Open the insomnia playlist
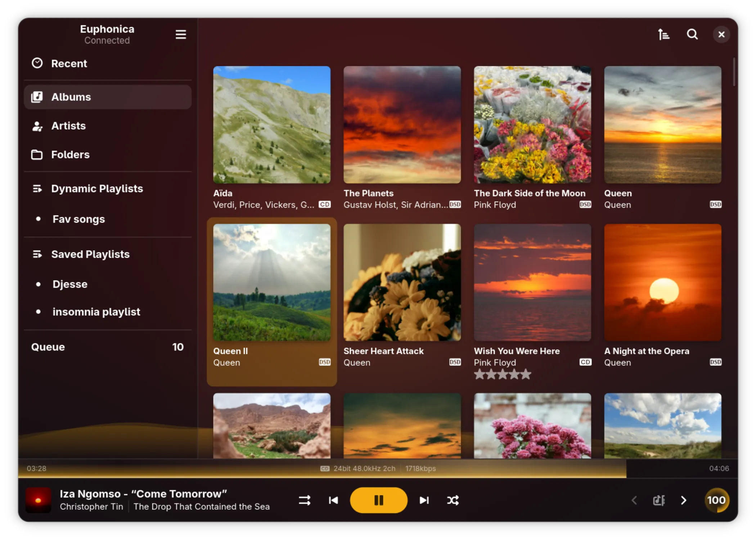The width and height of the screenshot is (756, 540). point(107,312)
